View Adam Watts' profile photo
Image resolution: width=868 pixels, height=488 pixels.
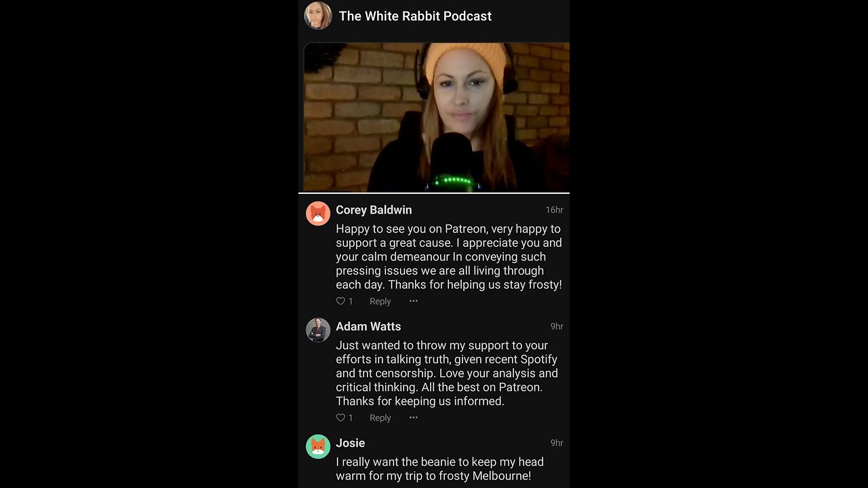click(x=318, y=330)
